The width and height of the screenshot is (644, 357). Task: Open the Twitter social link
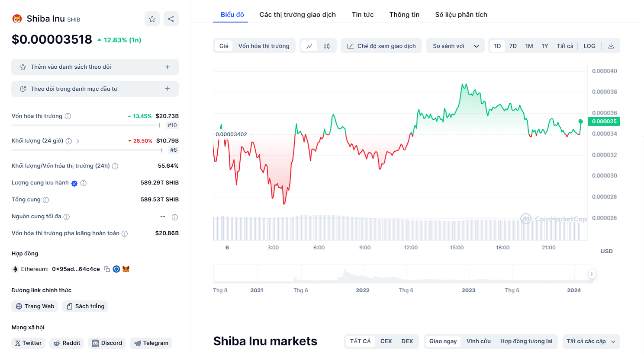pyautogui.click(x=28, y=343)
